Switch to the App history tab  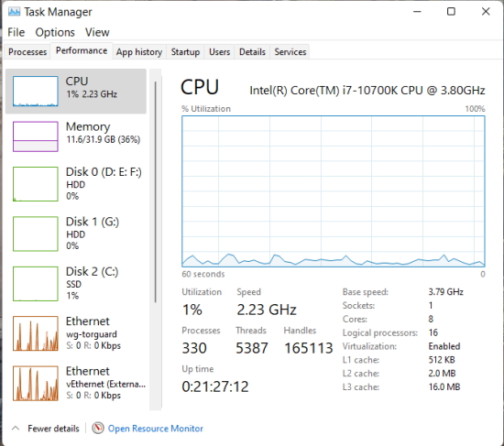pyautogui.click(x=139, y=51)
